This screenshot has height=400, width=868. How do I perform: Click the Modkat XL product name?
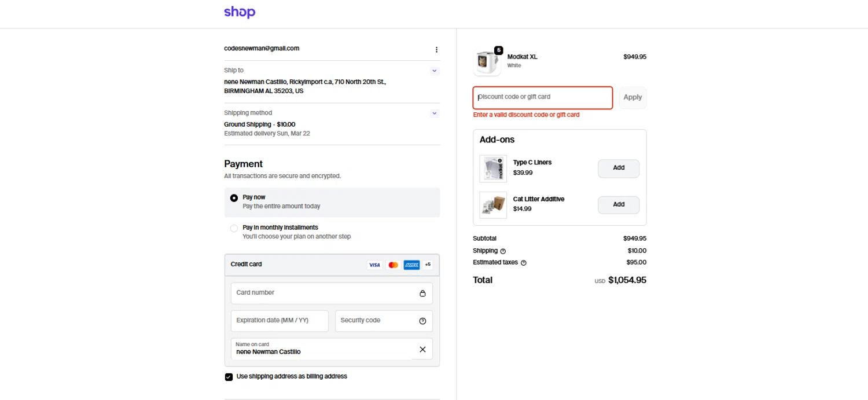click(523, 57)
